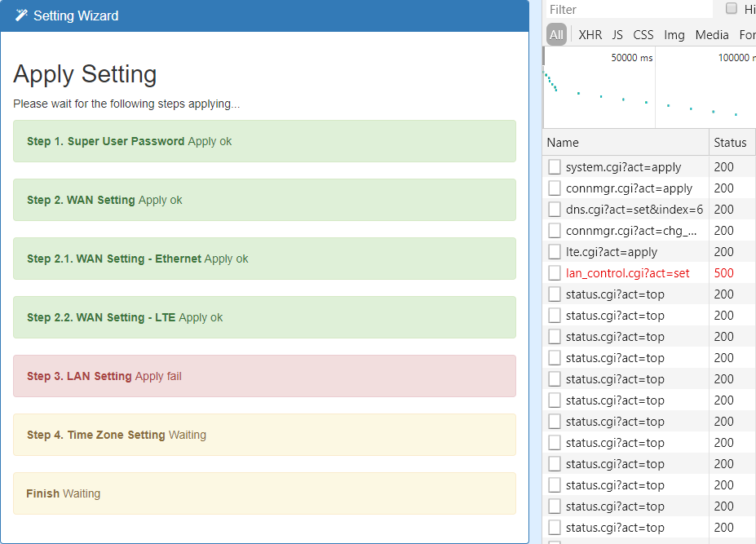Click Step 2 WAN Setting panel
Screen dimensions: 756x544
click(x=264, y=200)
